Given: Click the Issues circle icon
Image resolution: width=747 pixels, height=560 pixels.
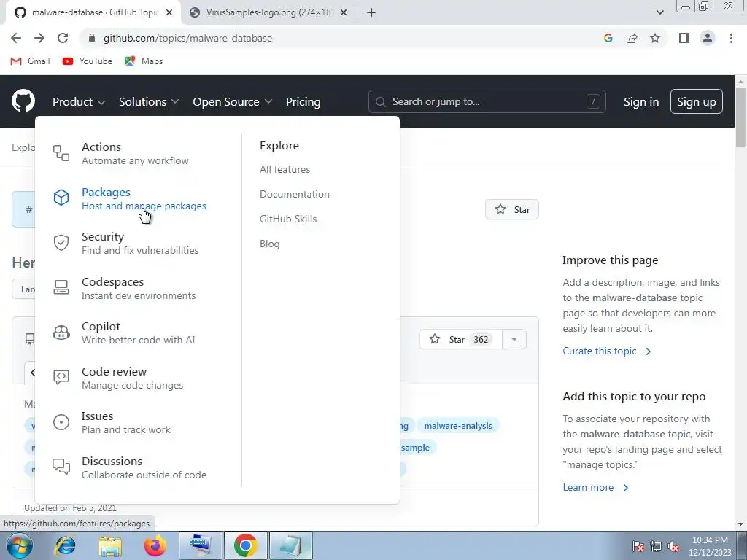Looking at the screenshot, I should [x=61, y=422].
